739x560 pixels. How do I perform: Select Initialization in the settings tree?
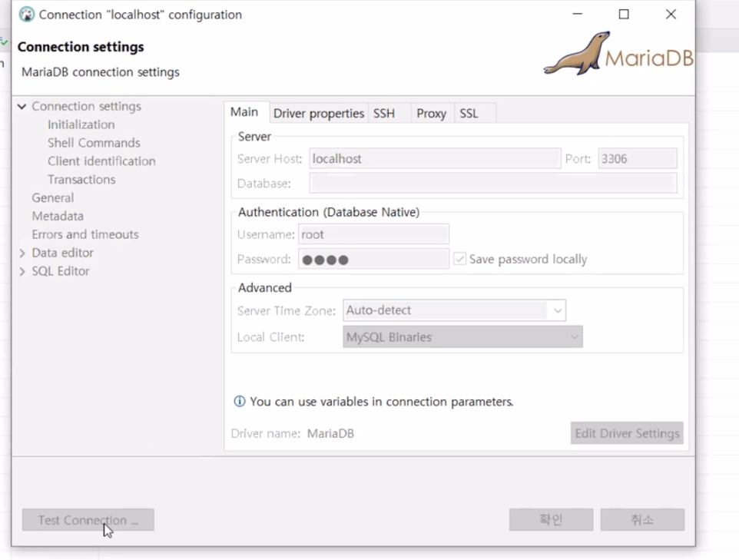(x=81, y=125)
